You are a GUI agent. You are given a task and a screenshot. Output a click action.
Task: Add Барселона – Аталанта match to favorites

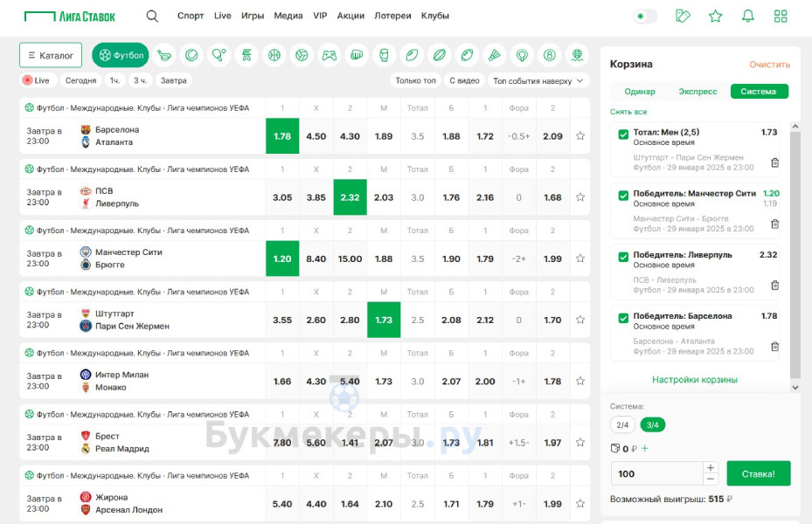click(580, 136)
